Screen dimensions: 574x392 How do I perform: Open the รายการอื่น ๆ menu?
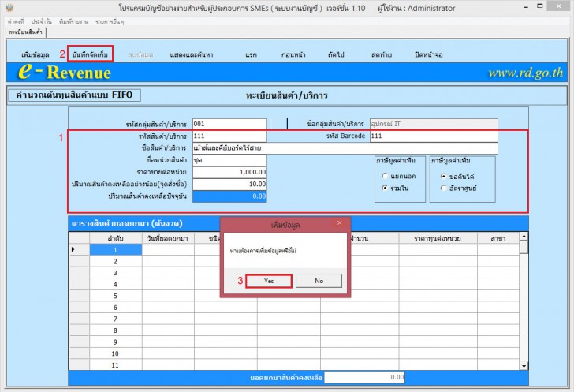(x=110, y=21)
